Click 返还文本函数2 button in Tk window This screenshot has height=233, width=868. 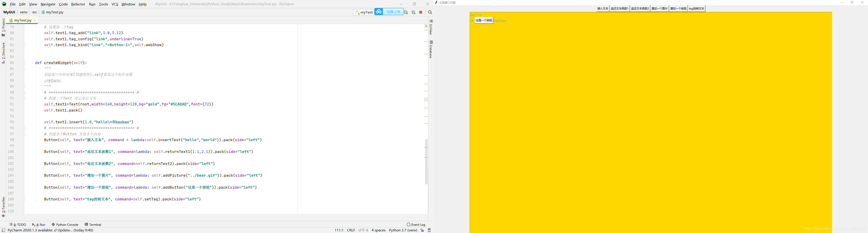coord(640,9)
